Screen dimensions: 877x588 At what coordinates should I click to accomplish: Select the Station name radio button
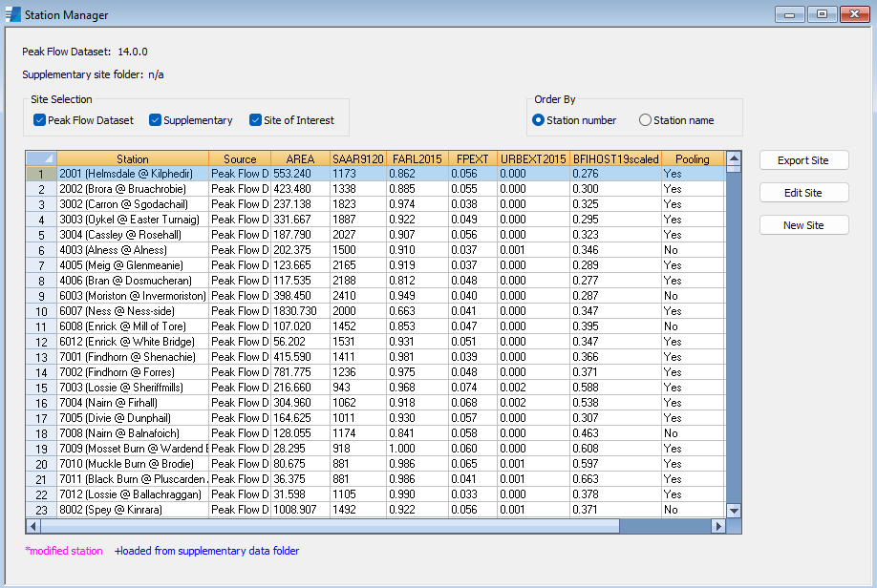(645, 120)
